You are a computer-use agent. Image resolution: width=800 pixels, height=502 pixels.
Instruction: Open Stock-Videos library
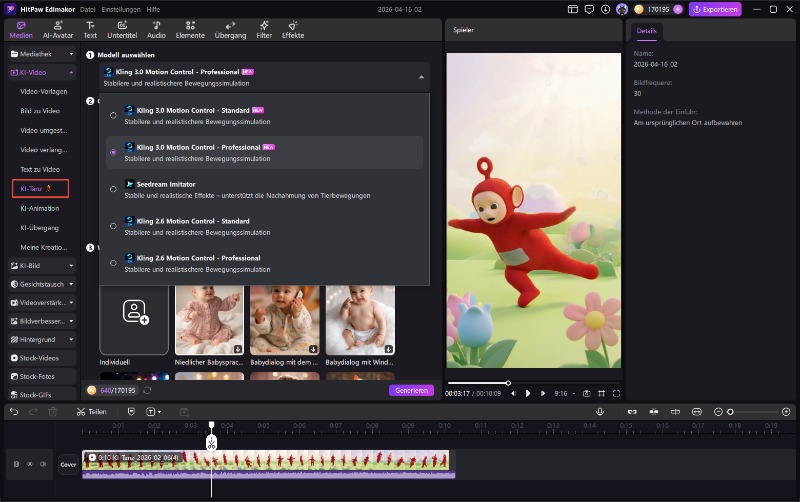click(x=42, y=358)
